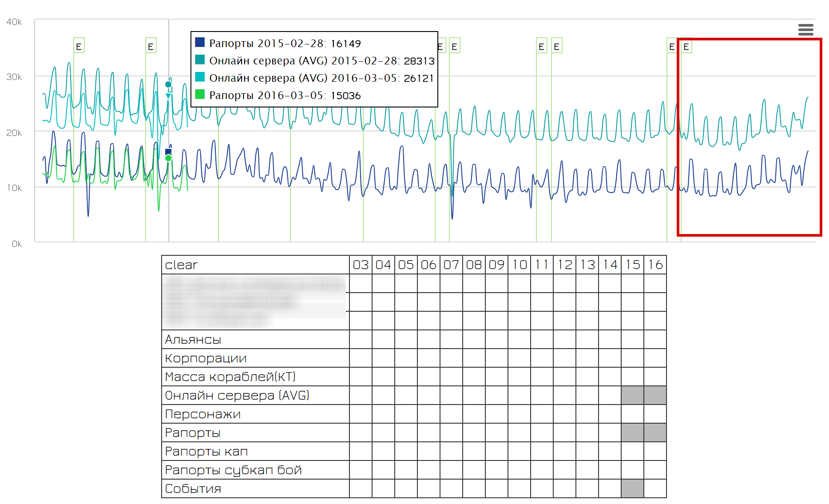829x504 pixels.
Task: Enable Рапорты cell for year 14
Action: (610, 433)
